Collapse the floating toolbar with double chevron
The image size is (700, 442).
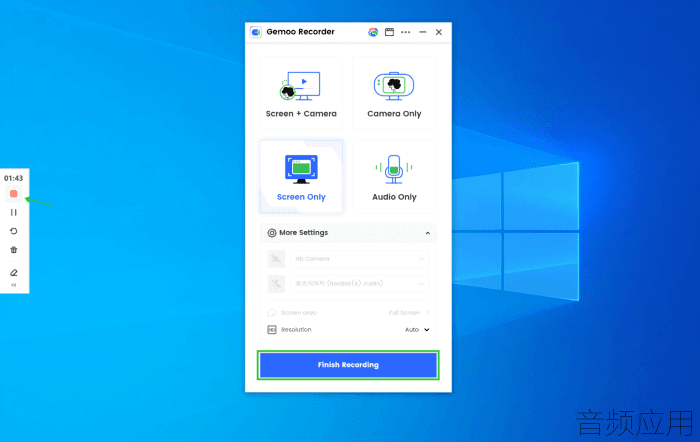coord(13,285)
